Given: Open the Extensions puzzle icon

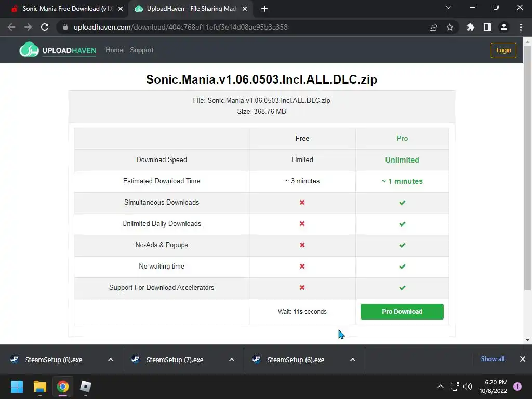Looking at the screenshot, I should 471,27.
